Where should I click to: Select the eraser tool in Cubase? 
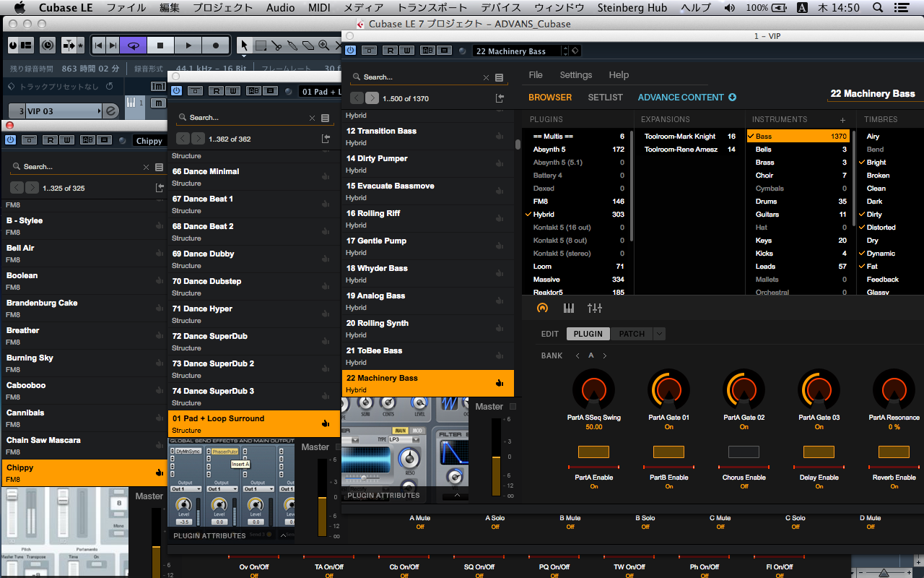pos(308,45)
